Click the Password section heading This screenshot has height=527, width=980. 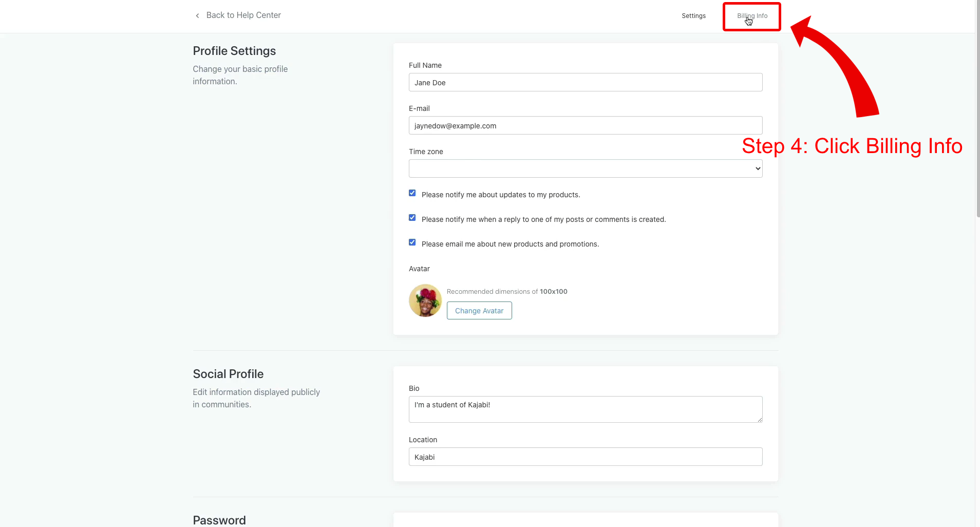pos(219,520)
